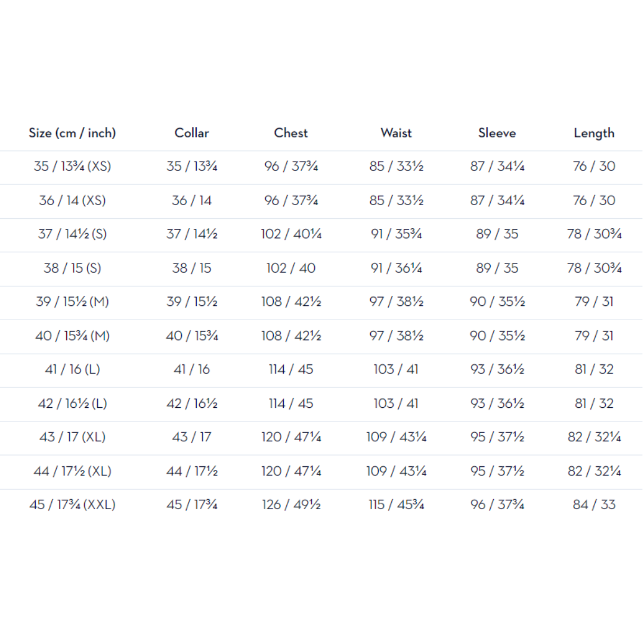Click the 37 / 14½ (S) size label

[x=72, y=234]
